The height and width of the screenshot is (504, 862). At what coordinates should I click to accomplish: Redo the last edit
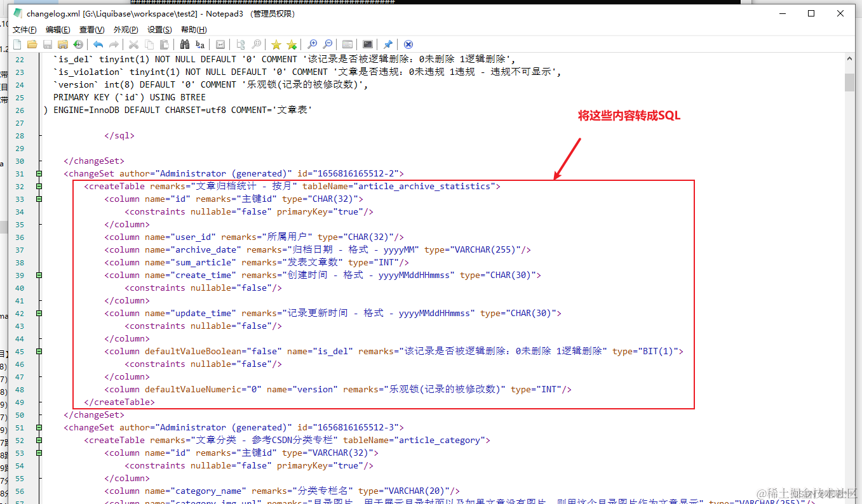point(114,44)
